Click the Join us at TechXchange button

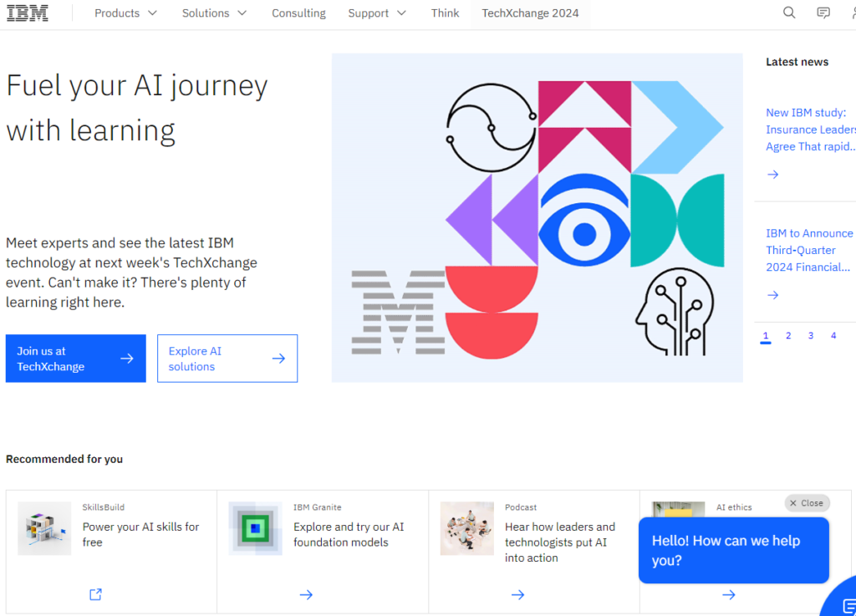[76, 359]
